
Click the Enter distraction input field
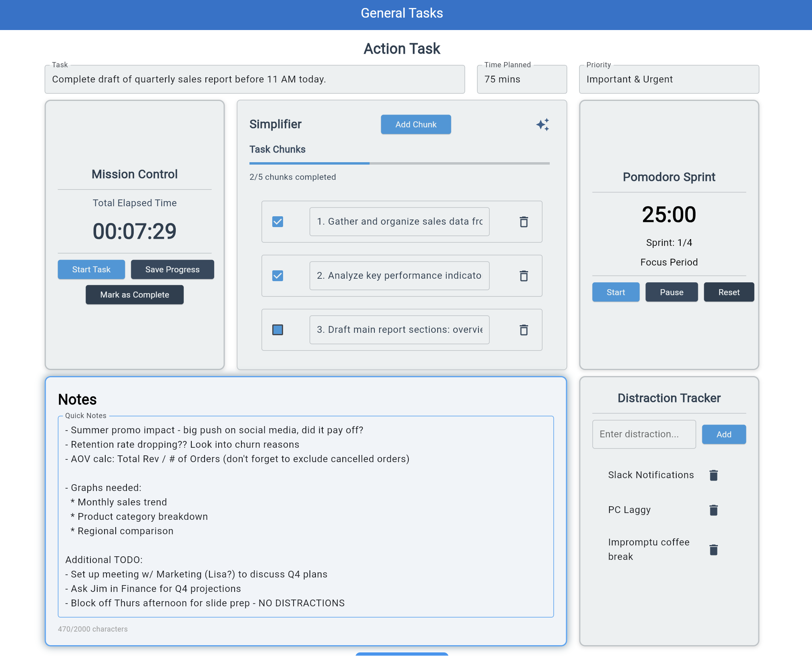point(644,435)
